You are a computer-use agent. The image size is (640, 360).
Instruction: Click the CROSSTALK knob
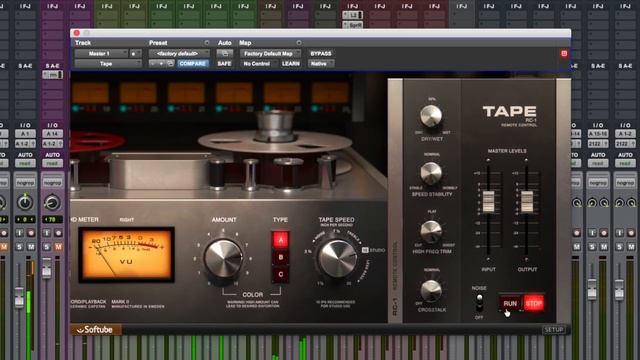[x=431, y=291]
